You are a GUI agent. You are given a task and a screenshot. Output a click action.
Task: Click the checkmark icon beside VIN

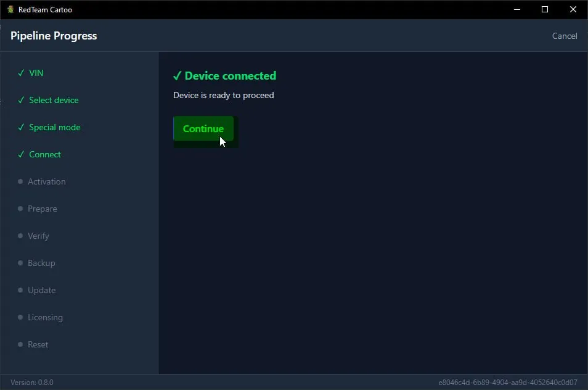click(x=21, y=73)
